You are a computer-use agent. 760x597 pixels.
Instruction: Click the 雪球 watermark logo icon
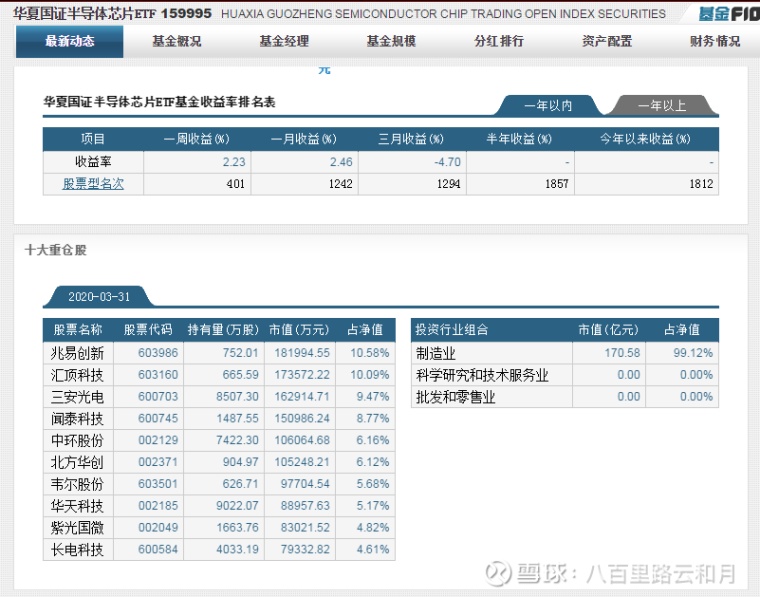499,573
